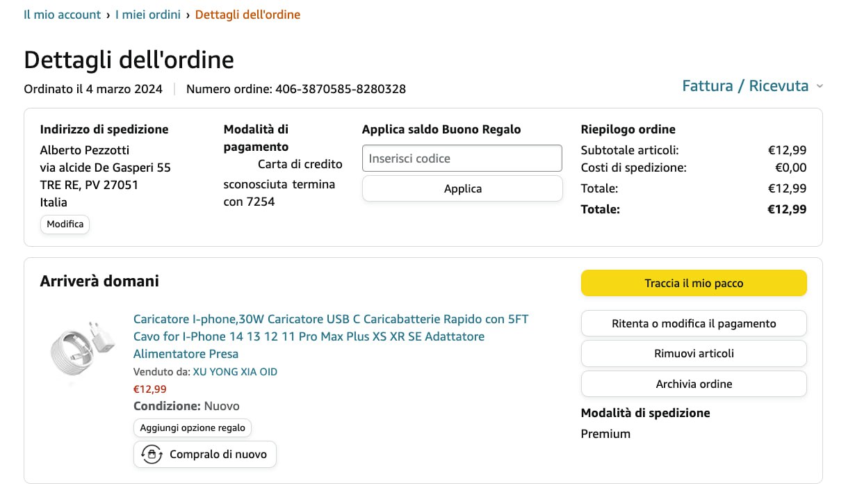Open the charger product thumbnail image

(76, 348)
